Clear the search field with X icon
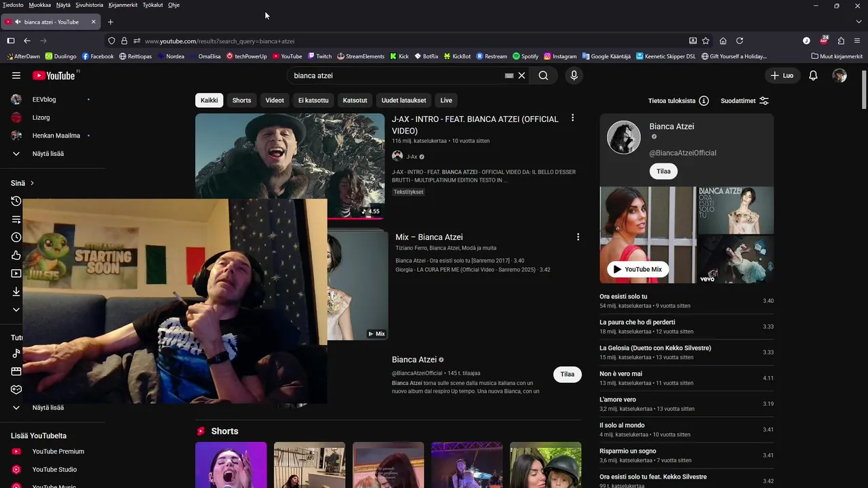The width and height of the screenshot is (868, 488). point(521,76)
